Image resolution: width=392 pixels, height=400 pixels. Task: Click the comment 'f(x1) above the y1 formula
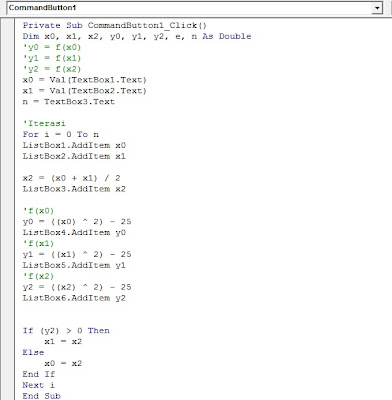click(x=38, y=244)
